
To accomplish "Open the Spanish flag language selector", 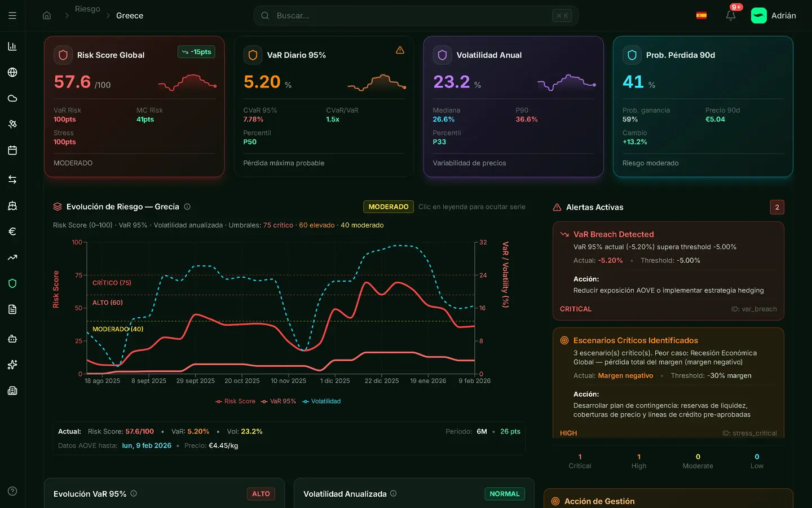I will coord(701,16).
